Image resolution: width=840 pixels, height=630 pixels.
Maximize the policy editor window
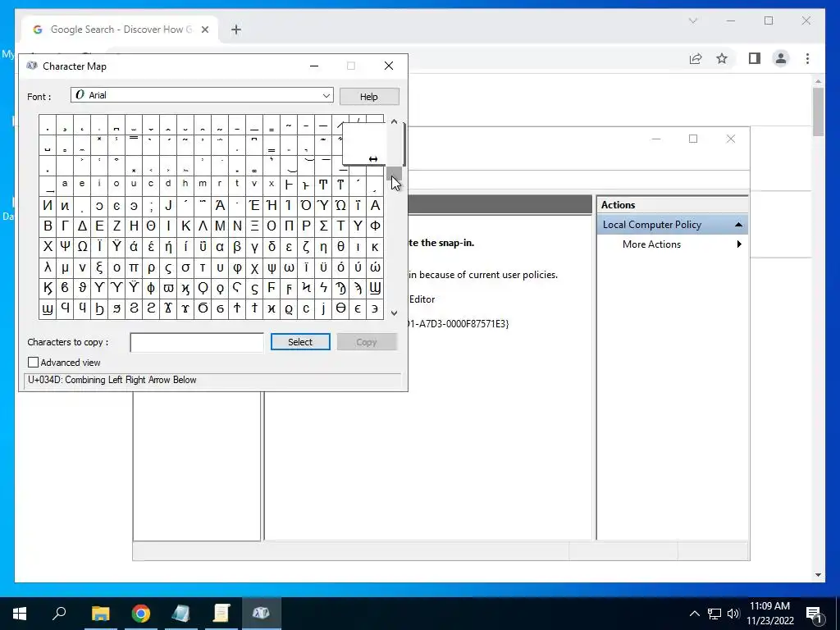693,139
